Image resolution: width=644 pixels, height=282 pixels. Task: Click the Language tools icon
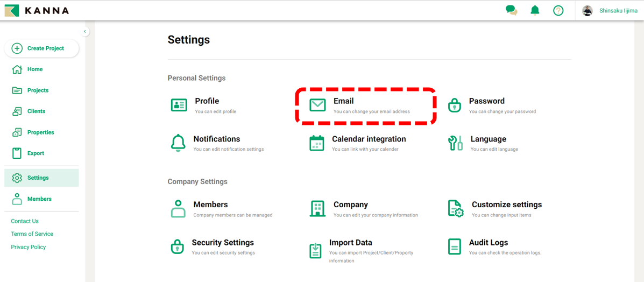[x=455, y=143]
